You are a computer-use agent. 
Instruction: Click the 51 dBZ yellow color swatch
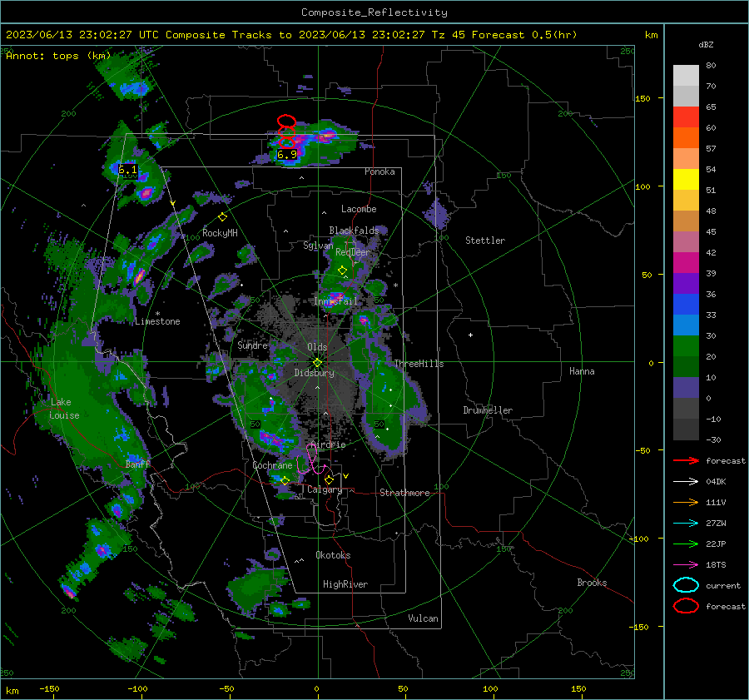(x=686, y=180)
